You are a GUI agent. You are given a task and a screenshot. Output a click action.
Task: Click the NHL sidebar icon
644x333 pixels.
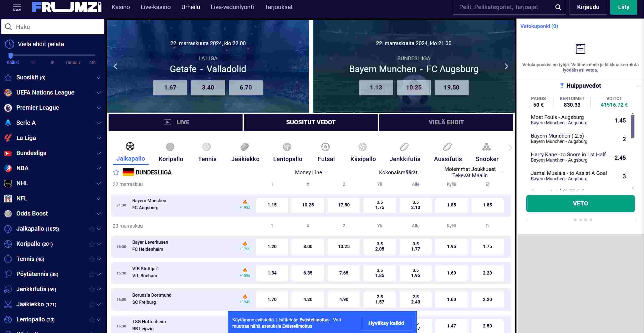tap(8, 183)
